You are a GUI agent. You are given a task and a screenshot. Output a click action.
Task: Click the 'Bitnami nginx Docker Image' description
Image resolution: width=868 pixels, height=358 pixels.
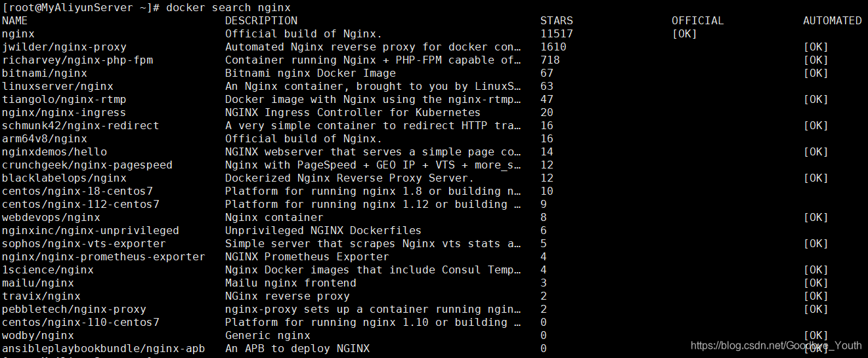[x=311, y=73]
